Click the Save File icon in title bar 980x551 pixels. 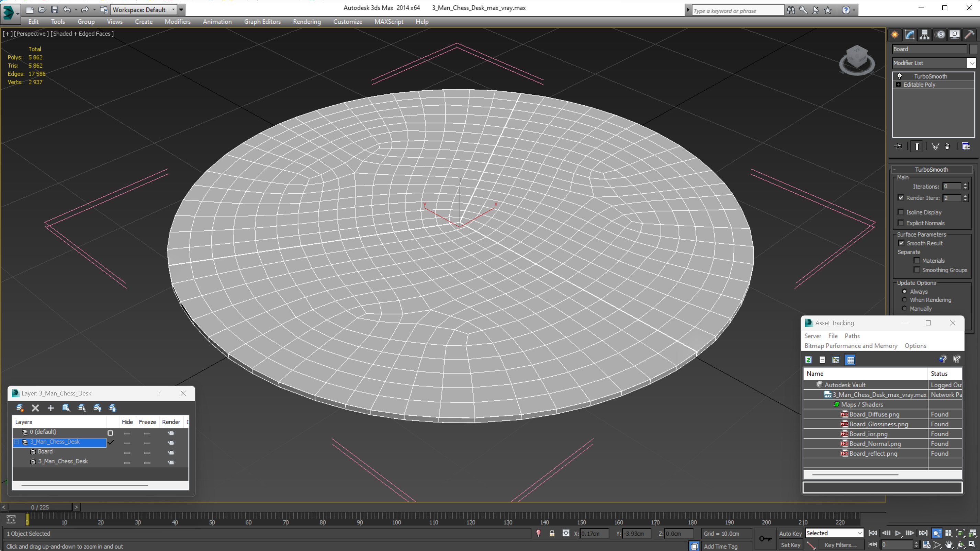coord(54,10)
